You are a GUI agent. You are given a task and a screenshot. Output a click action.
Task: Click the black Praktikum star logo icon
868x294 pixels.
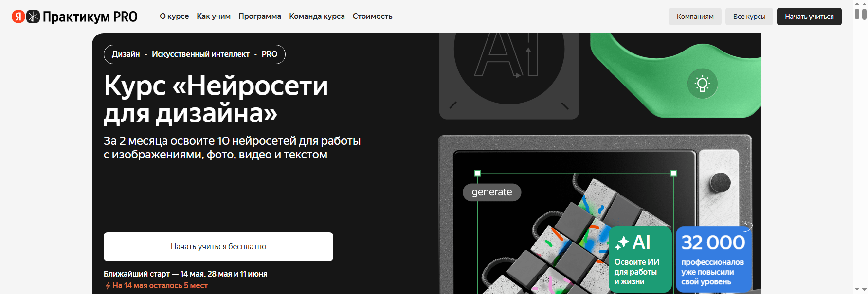click(x=33, y=17)
